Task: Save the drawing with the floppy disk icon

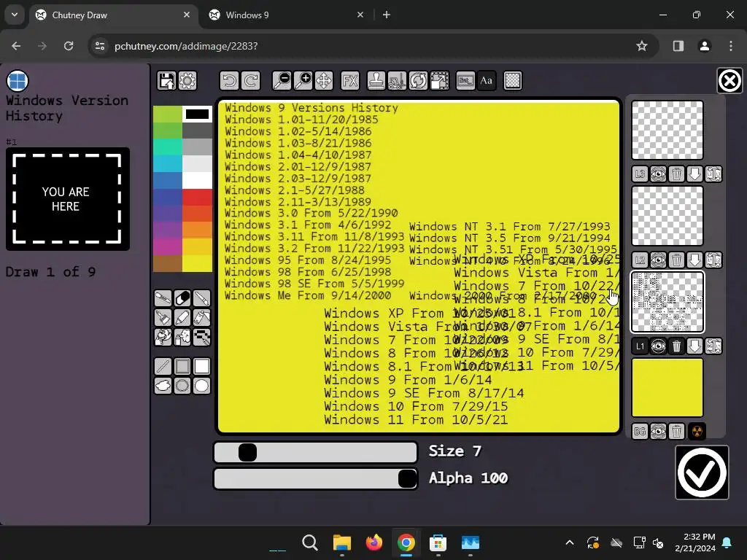Action: click(166, 81)
